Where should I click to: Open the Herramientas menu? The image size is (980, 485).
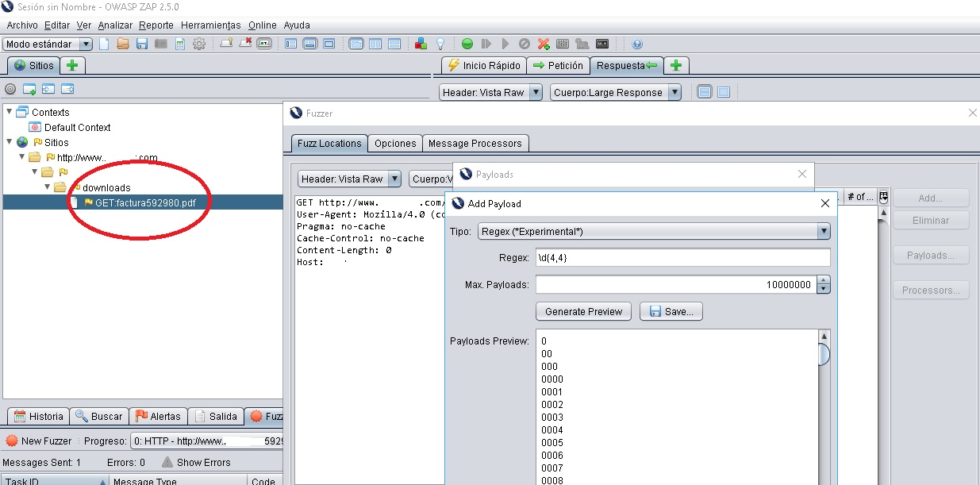pyautogui.click(x=210, y=25)
